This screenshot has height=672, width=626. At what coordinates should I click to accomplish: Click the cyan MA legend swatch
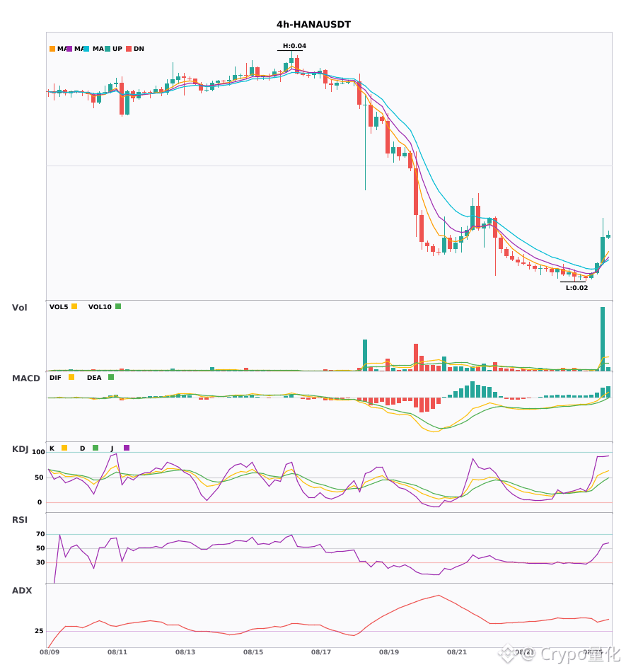click(x=86, y=49)
